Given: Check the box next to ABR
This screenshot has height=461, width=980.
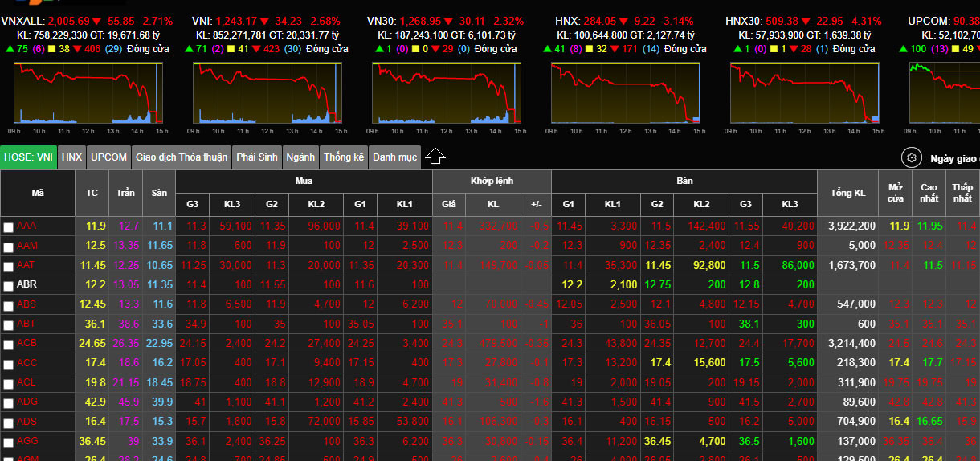Looking at the screenshot, I should coord(9,285).
